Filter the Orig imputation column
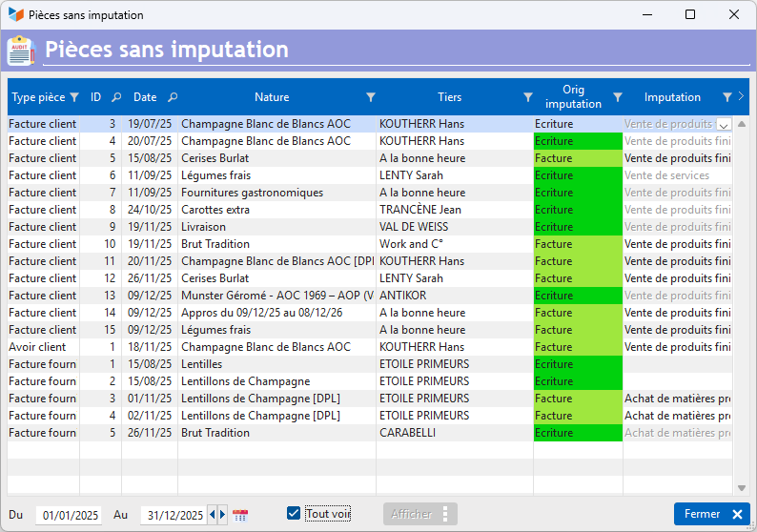 click(617, 97)
